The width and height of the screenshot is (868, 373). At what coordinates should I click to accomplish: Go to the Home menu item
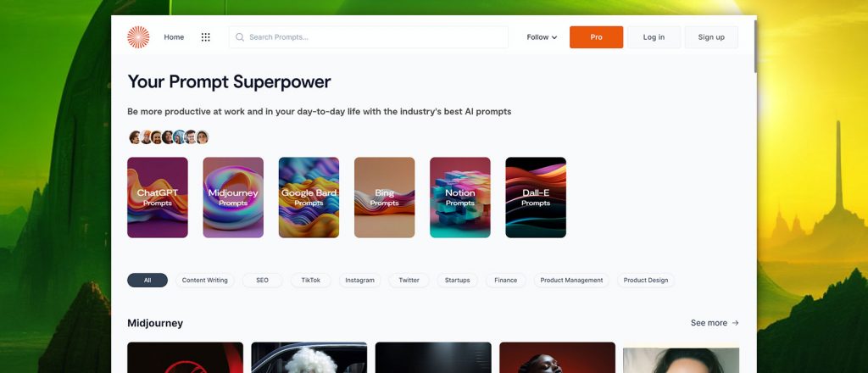pyautogui.click(x=174, y=37)
